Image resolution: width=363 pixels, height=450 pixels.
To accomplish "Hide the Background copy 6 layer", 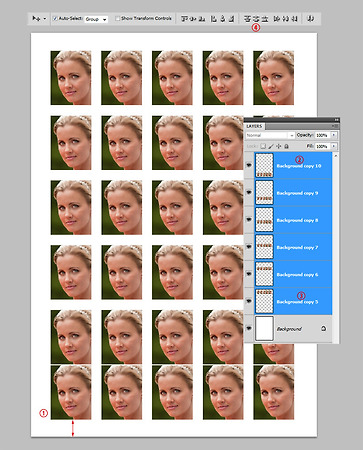I will tap(249, 274).
